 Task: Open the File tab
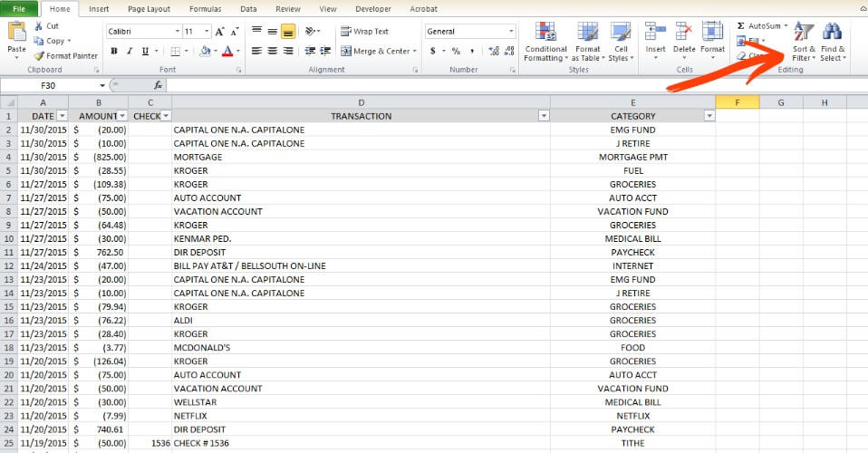[x=19, y=9]
